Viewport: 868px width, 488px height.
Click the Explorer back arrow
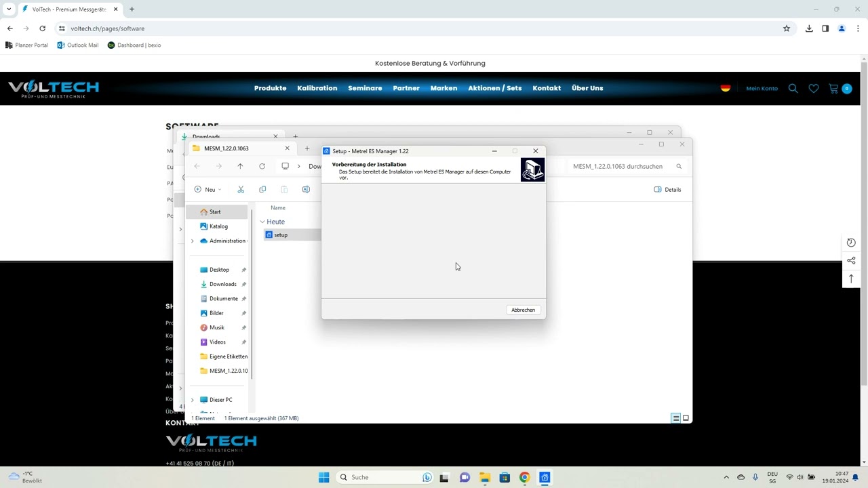click(x=197, y=166)
